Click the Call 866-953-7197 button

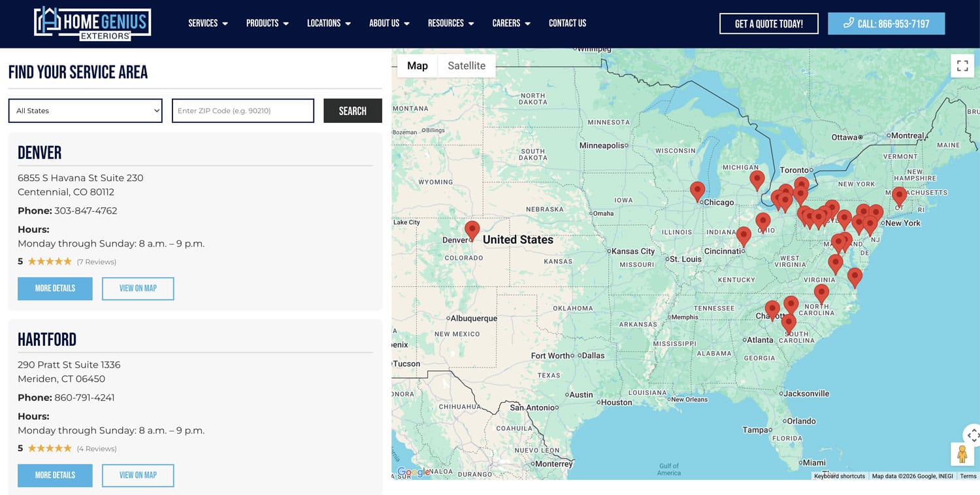[x=886, y=24]
